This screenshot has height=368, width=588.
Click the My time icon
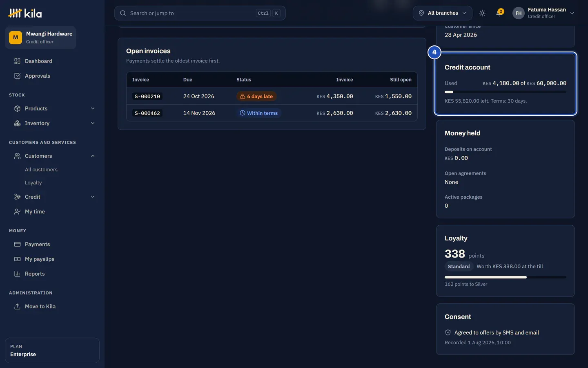(17, 212)
